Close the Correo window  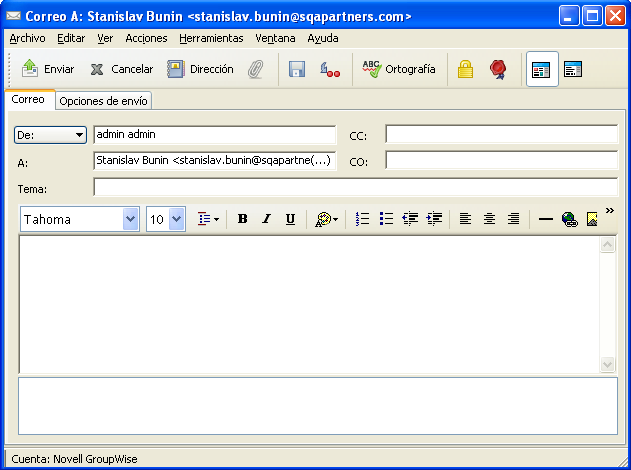[x=616, y=16]
